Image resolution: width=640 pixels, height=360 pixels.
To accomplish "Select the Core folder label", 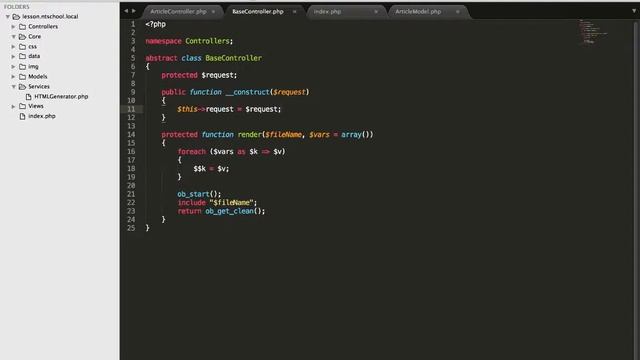I will pyautogui.click(x=35, y=37).
